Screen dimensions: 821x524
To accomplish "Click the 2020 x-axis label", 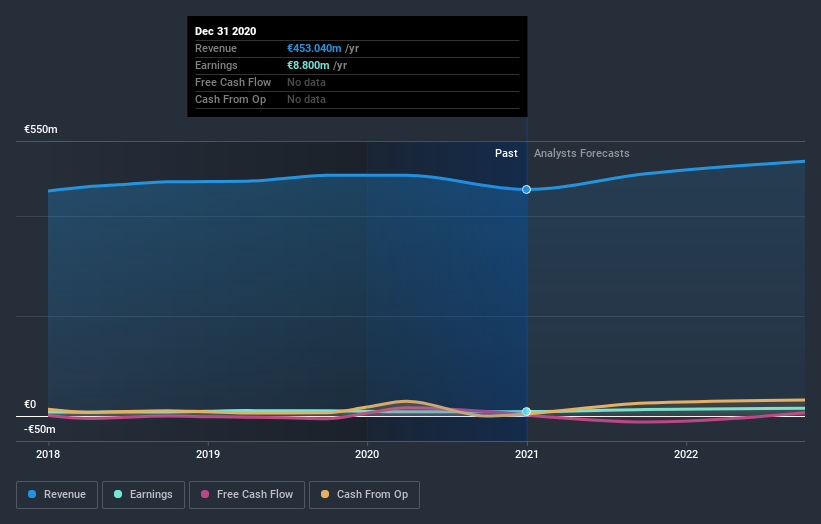I will 367,454.
